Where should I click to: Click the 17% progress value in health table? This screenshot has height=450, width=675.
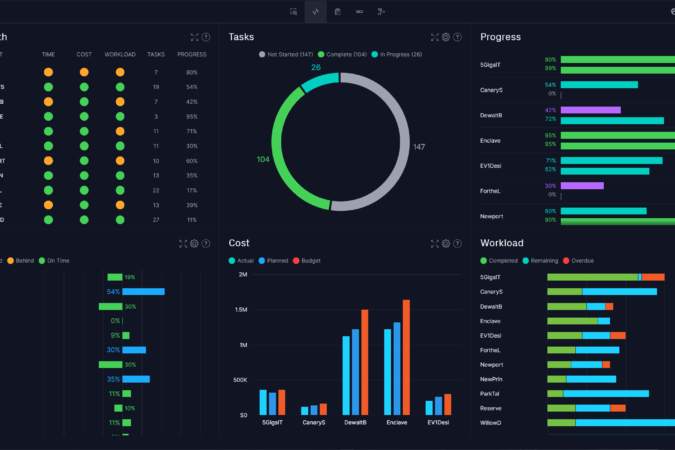coord(192,190)
